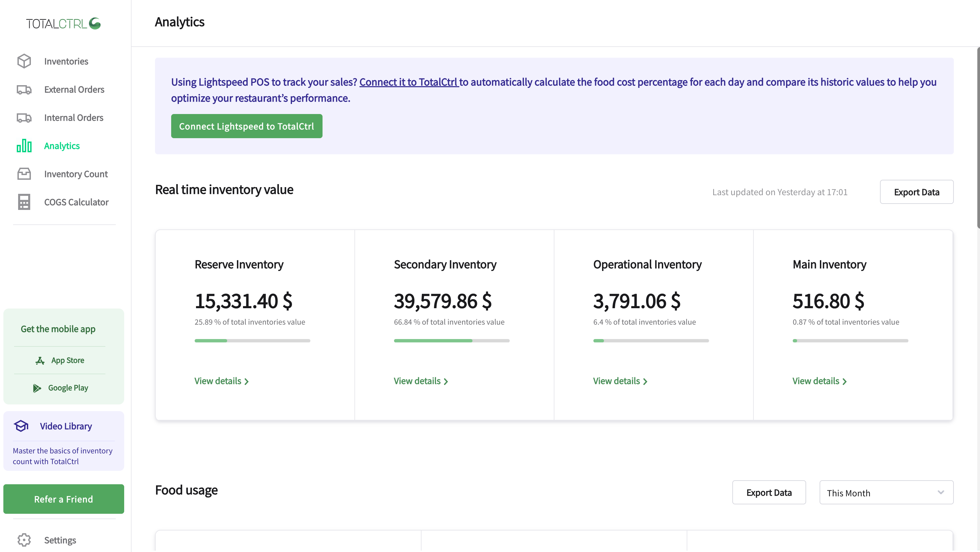The image size is (980, 552).
Task: Click the Video Library graduation cap icon
Action: click(x=21, y=426)
